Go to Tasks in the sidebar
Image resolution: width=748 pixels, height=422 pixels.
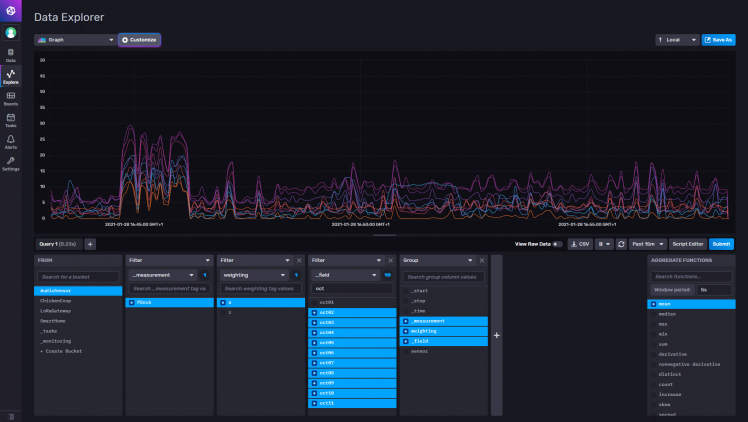pos(11,119)
